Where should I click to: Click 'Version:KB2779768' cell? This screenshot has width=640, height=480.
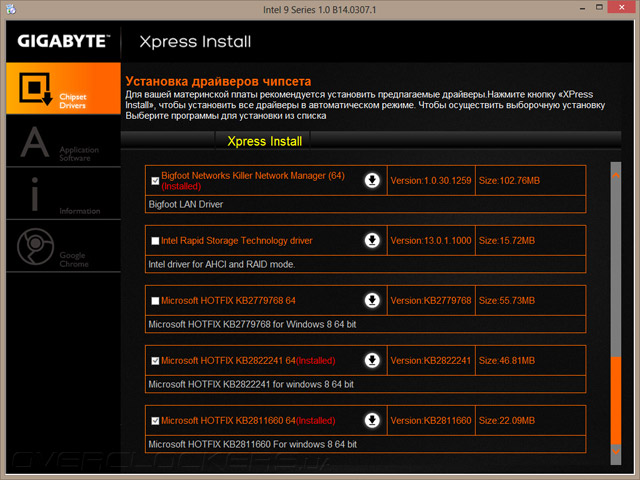tap(431, 300)
